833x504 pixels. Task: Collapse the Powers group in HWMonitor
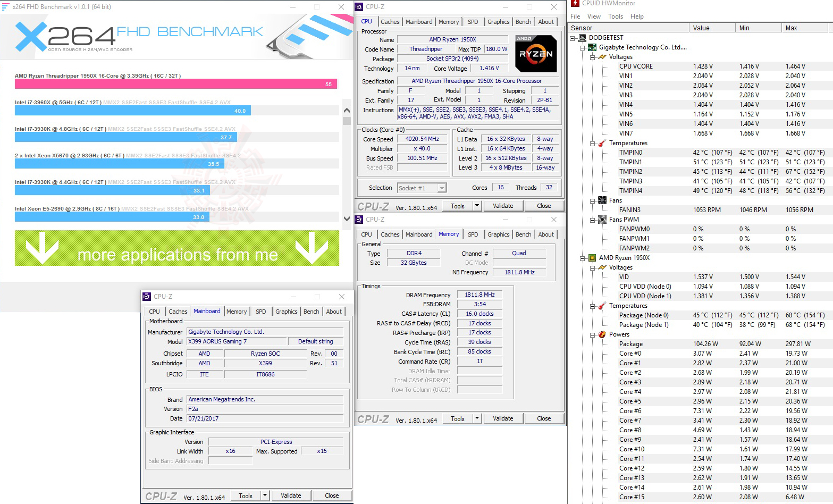(x=593, y=334)
